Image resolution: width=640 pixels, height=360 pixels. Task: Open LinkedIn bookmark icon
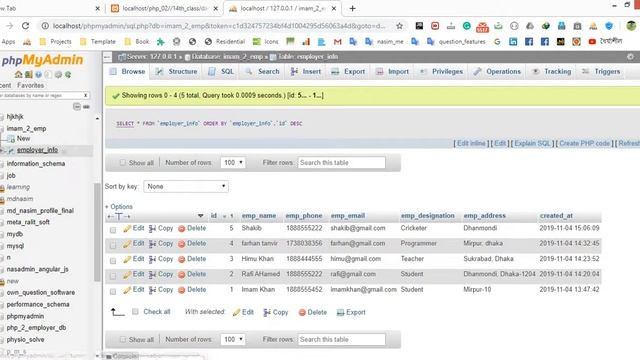pos(513,42)
